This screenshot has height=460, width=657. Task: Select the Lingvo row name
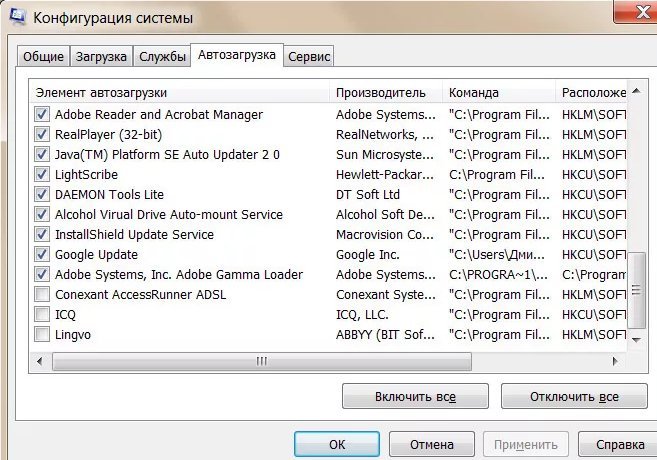pos(73,335)
